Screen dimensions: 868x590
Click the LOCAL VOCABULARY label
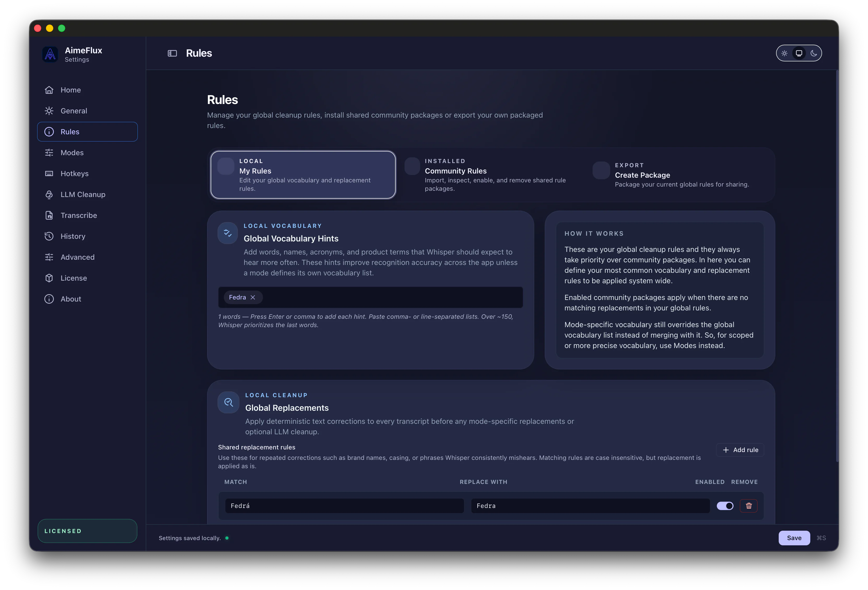(283, 226)
